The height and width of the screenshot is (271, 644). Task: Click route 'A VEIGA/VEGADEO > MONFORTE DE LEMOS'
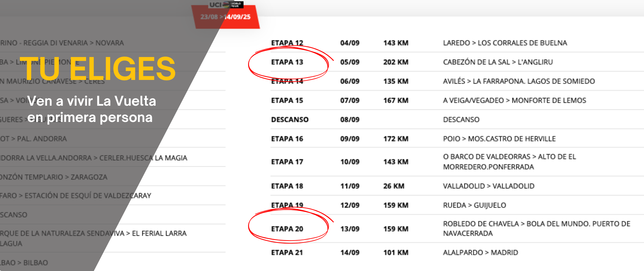(x=515, y=101)
